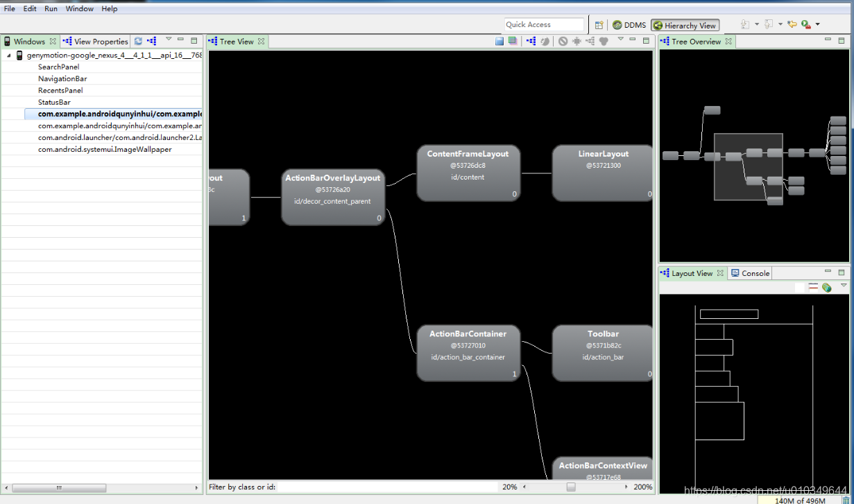
Task: Click the 140M of 496M heap status indicator
Action: (x=799, y=500)
